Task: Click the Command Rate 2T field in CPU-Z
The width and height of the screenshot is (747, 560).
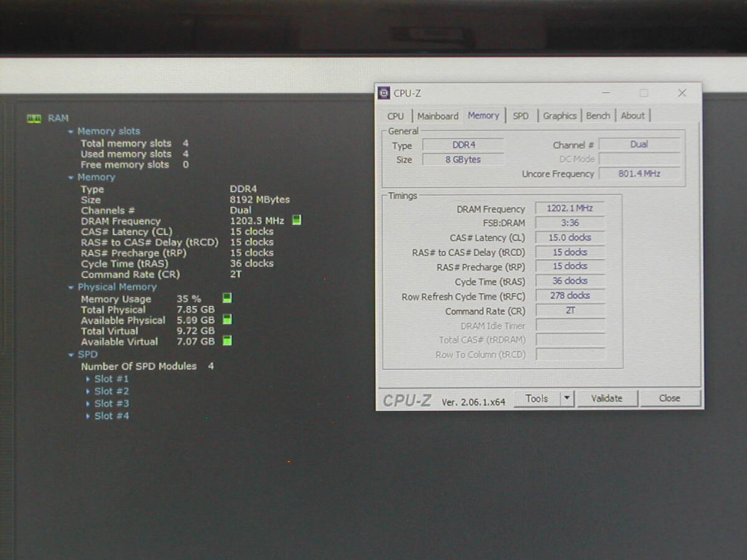Action: coord(570,310)
